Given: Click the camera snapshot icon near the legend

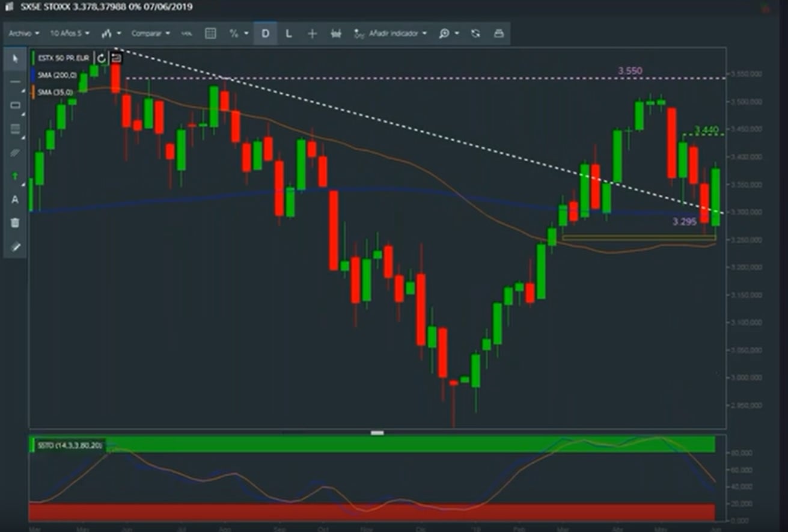Looking at the screenshot, I should pos(115,58).
